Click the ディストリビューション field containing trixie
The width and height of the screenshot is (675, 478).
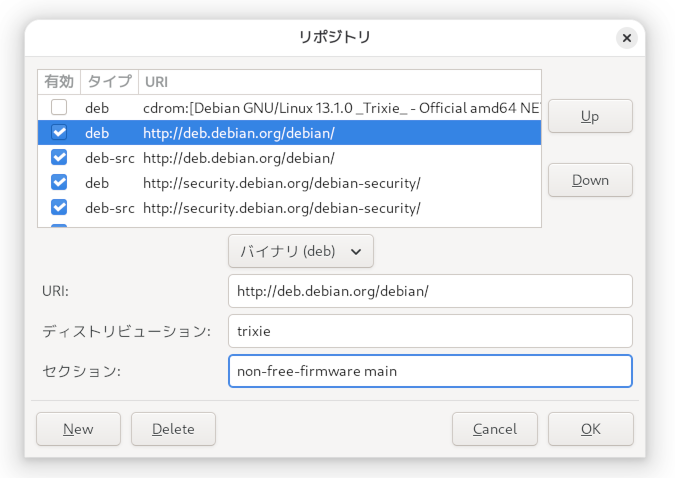point(430,331)
